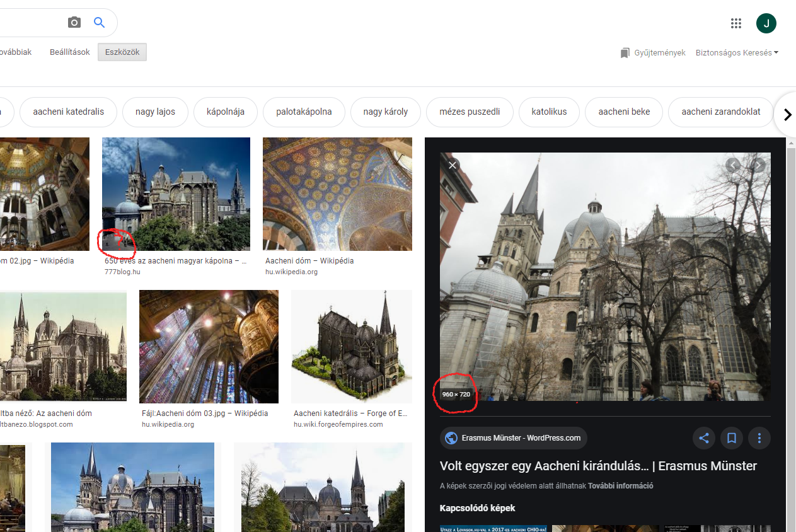Viewport: 796px width, 532px height.
Task: Open 'Volt egyszer egy Aacheni kirándulás' title
Action: point(598,466)
